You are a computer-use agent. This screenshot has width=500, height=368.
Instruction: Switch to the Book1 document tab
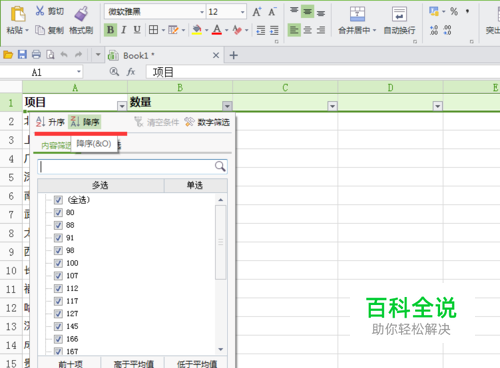164,55
